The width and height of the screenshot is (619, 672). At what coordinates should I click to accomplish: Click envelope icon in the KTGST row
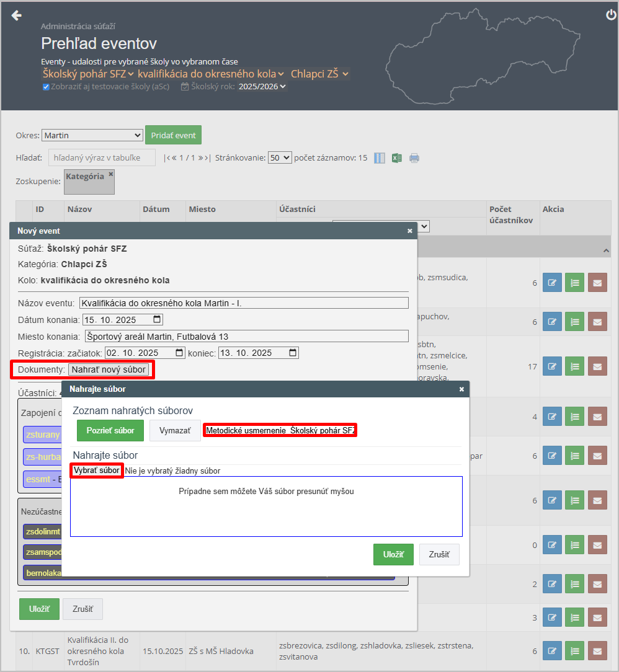tap(597, 652)
